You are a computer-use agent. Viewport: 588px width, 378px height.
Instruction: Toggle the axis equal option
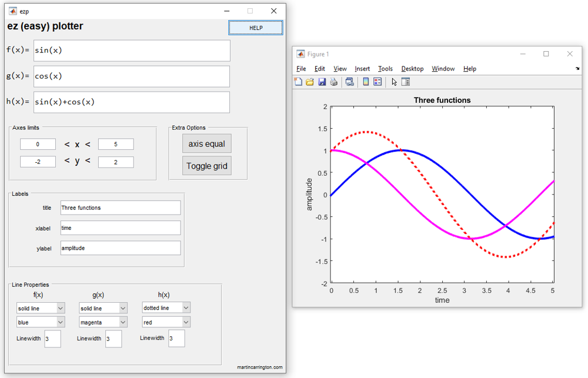(x=207, y=144)
